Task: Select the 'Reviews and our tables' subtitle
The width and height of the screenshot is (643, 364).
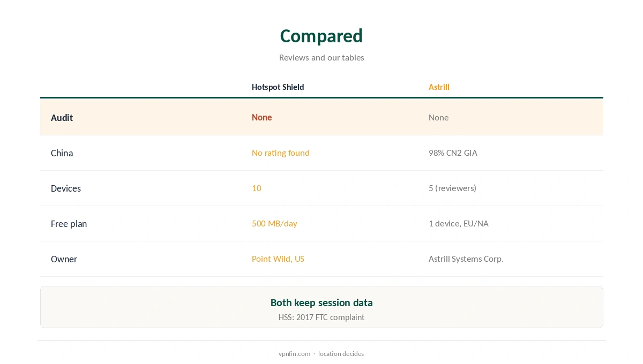Action: pyautogui.click(x=322, y=57)
